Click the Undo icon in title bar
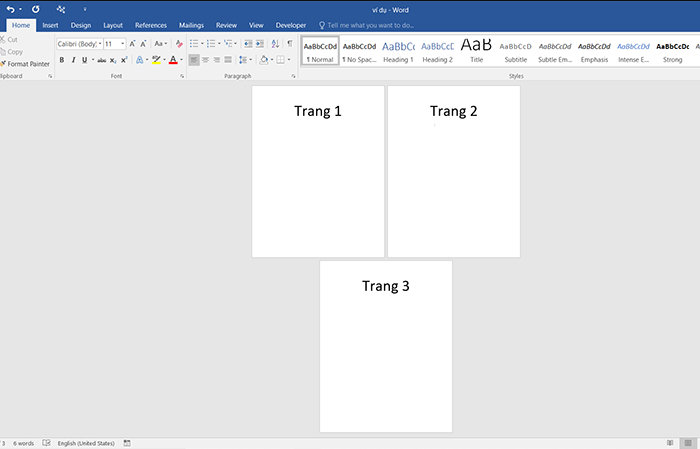The width and height of the screenshot is (700, 449). click(10, 9)
